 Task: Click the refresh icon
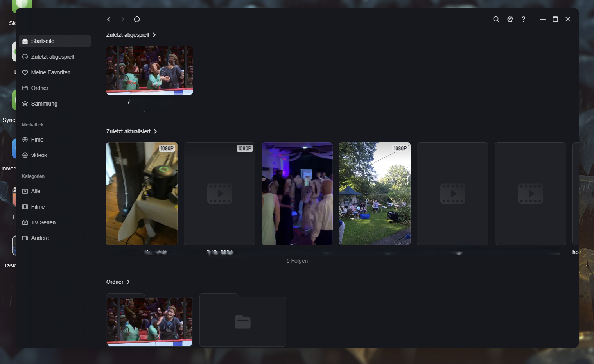(137, 19)
